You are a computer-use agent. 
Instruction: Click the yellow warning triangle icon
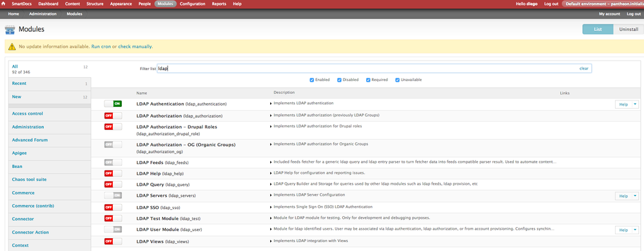pos(12,47)
